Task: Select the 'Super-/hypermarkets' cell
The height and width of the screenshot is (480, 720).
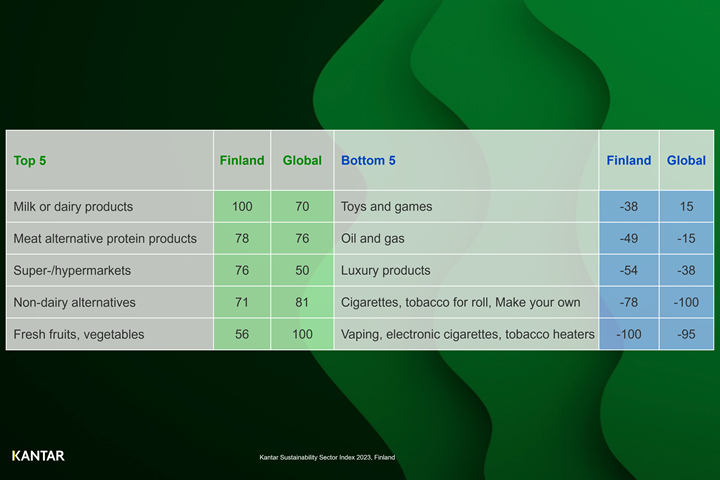Action: point(72,271)
